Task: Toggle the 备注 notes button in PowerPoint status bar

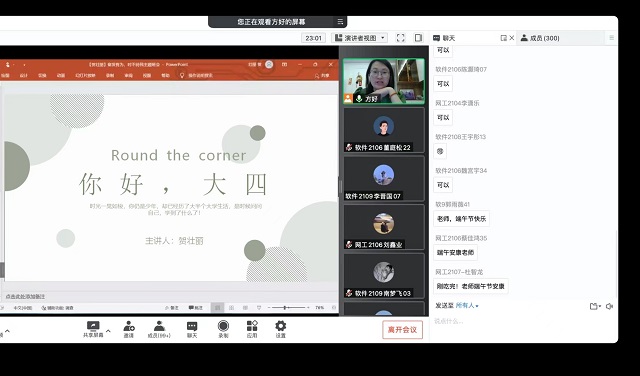Action: pos(172,308)
